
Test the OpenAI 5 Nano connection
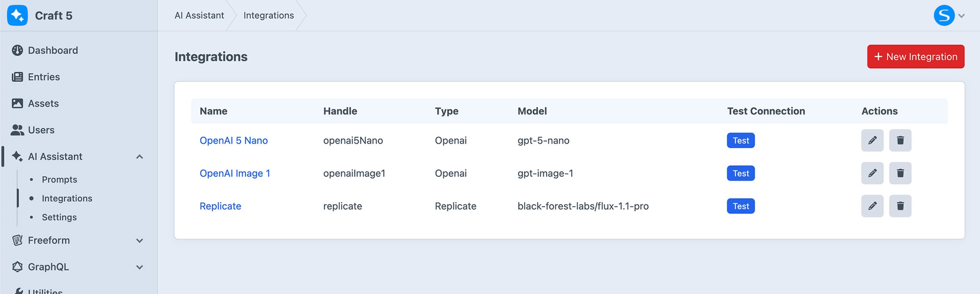(x=741, y=140)
